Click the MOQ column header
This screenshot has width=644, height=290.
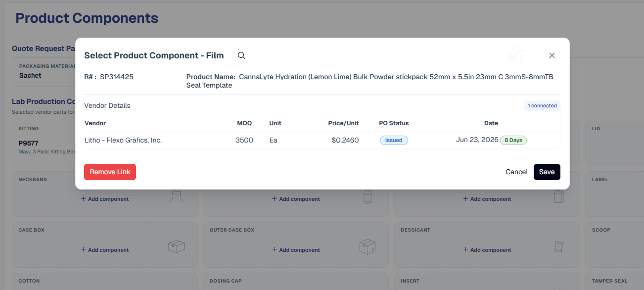[x=244, y=123]
